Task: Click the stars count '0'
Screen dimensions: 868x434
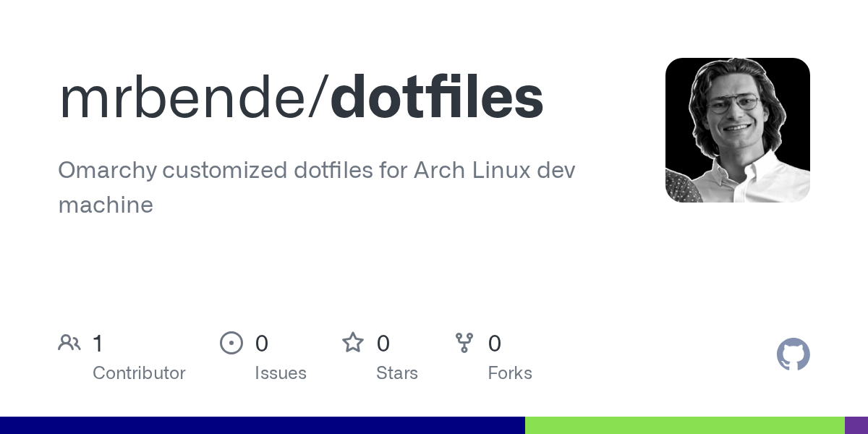Action: point(383,344)
